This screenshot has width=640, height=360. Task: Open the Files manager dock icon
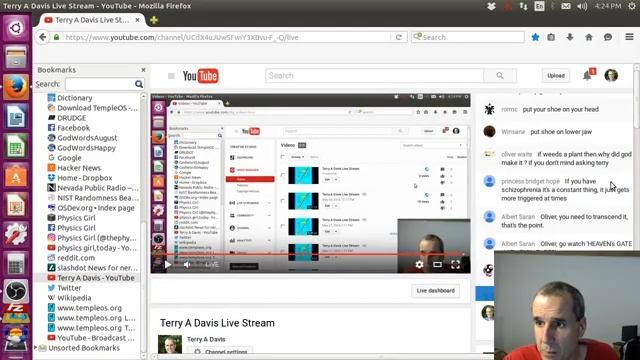click(x=16, y=57)
